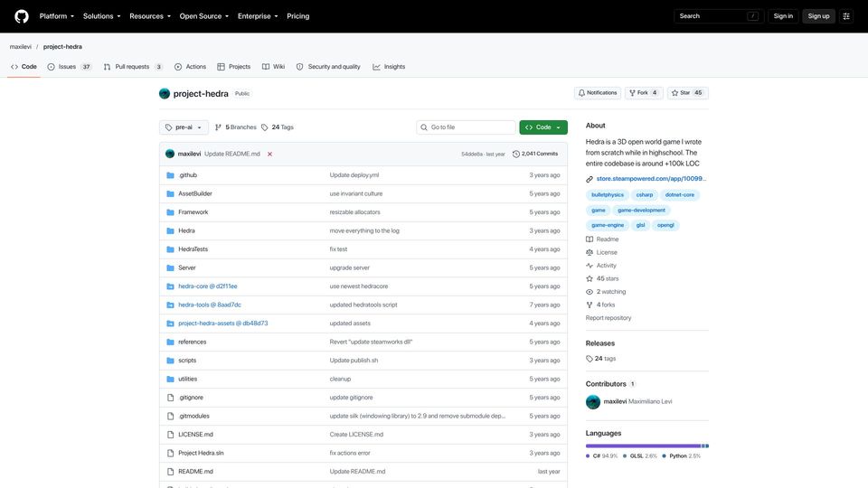Click the GitHub logo icon
This screenshot has width=868, height=488.
pos(22,16)
